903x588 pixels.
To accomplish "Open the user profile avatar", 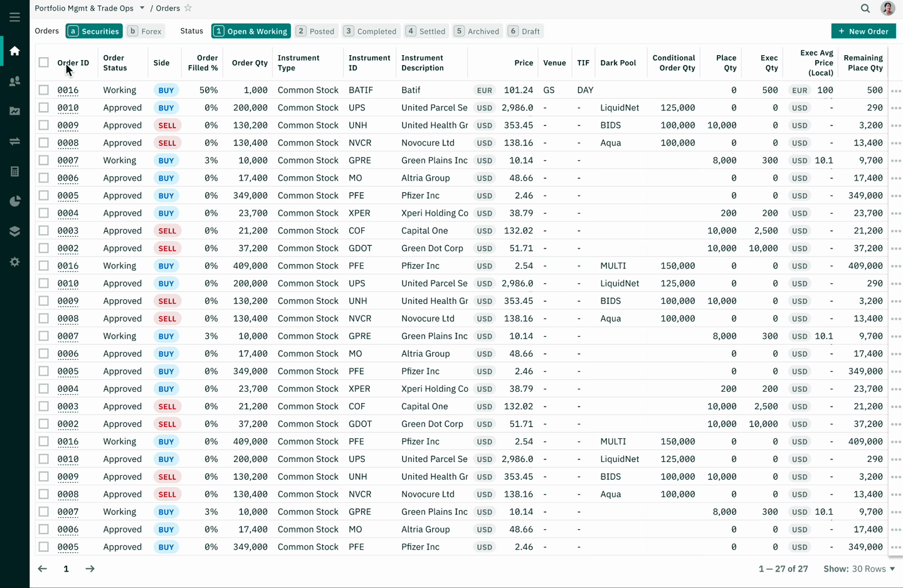I will point(888,8).
